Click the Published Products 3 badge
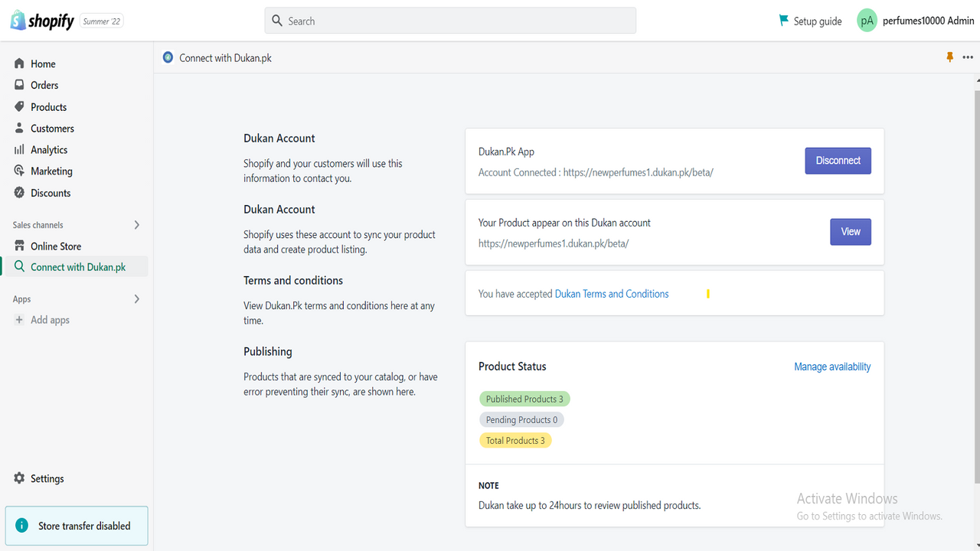The height and width of the screenshot is (551, 980). [x=524, y=399]
